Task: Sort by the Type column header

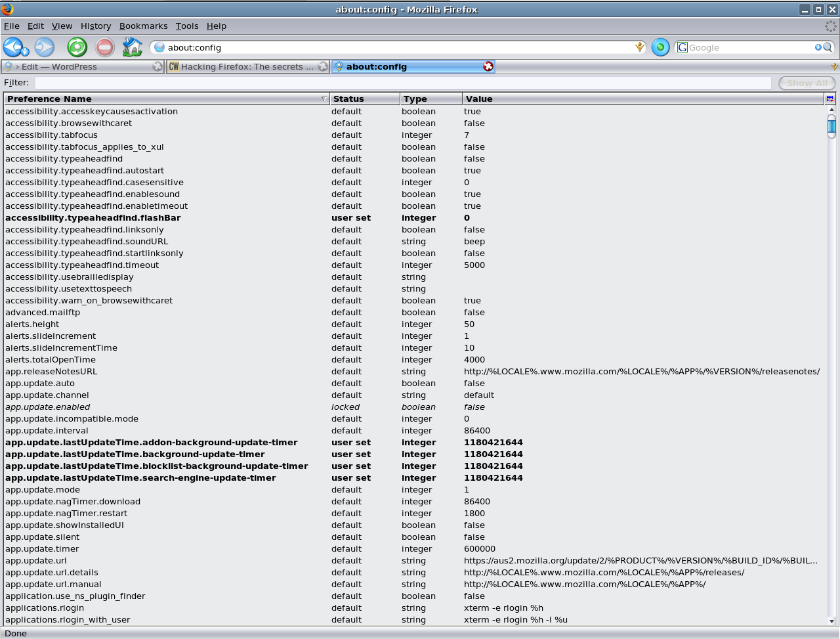Action: click(x=431, y=99)
